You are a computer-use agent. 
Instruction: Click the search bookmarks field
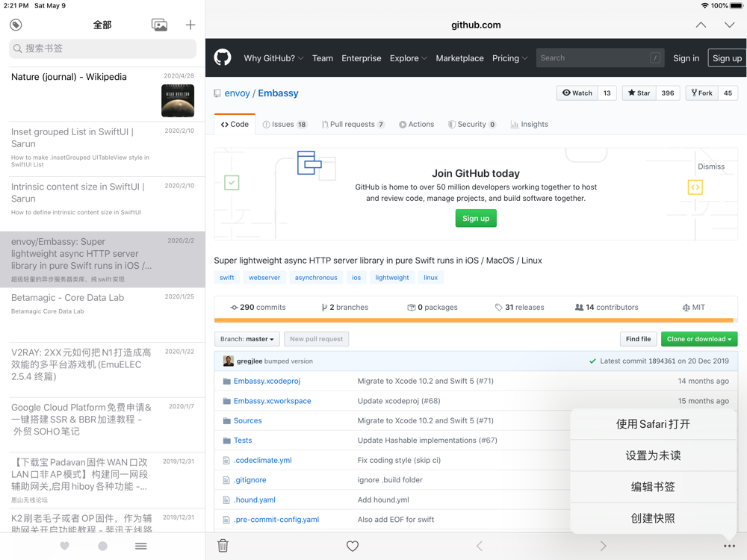click(102, 49)
